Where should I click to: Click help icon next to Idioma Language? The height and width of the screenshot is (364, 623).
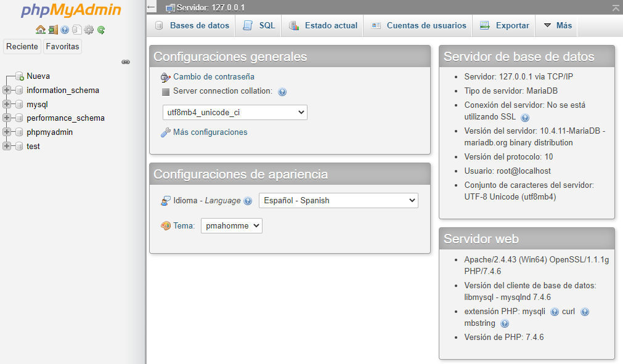(248, 201)
